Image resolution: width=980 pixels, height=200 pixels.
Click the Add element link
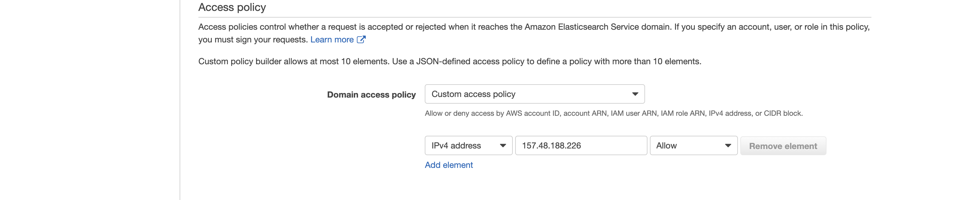448,165
